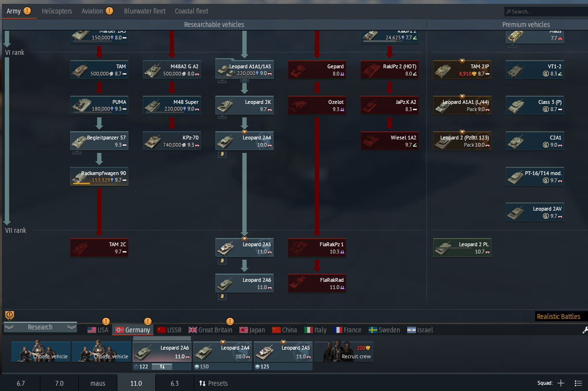Select the Leopard 2A4 crew slot
Screen dimensions: 588x391
[223, 352]
